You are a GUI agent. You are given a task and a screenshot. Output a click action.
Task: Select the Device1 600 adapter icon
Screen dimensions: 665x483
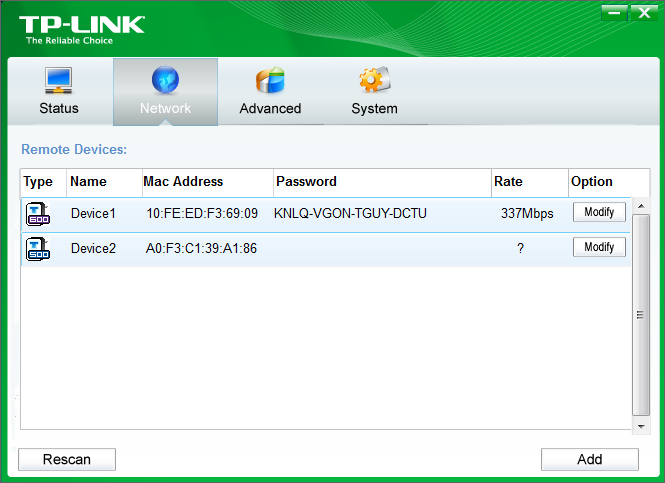point(38,214)
